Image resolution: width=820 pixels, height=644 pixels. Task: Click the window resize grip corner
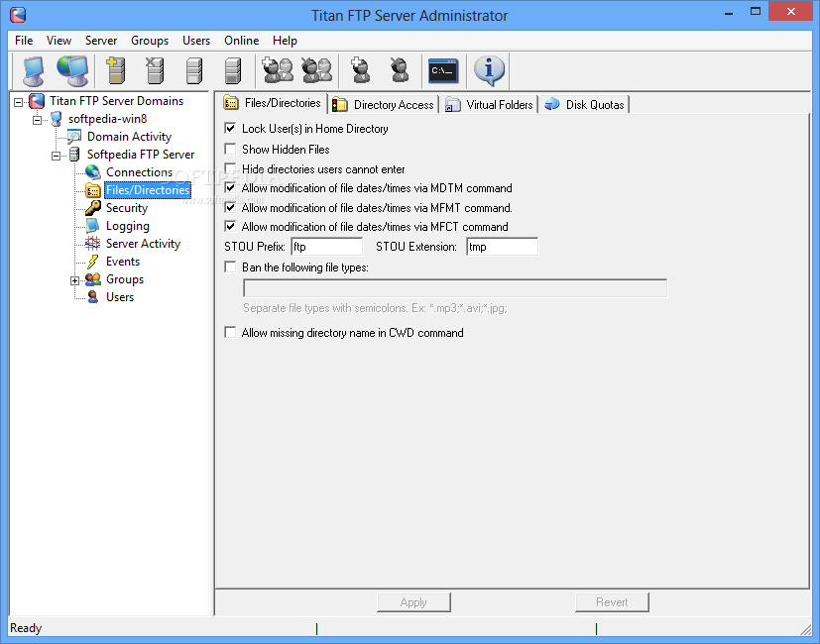point(805,628)
